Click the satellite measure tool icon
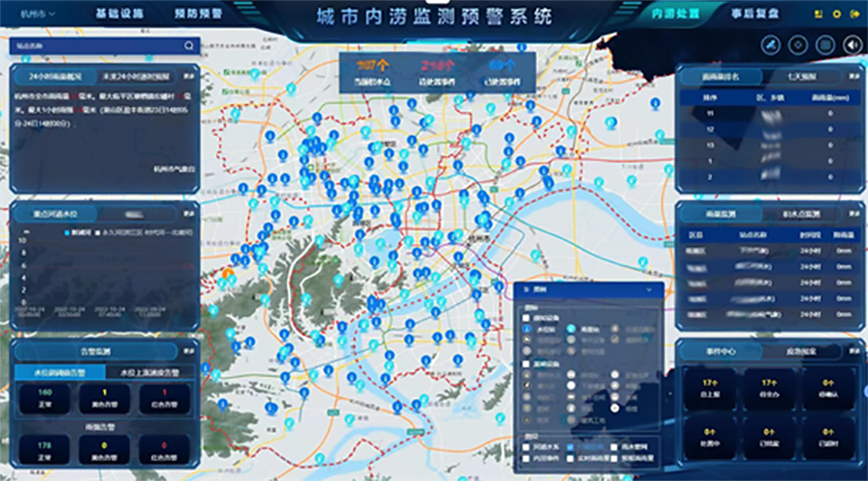 (770, 44)
